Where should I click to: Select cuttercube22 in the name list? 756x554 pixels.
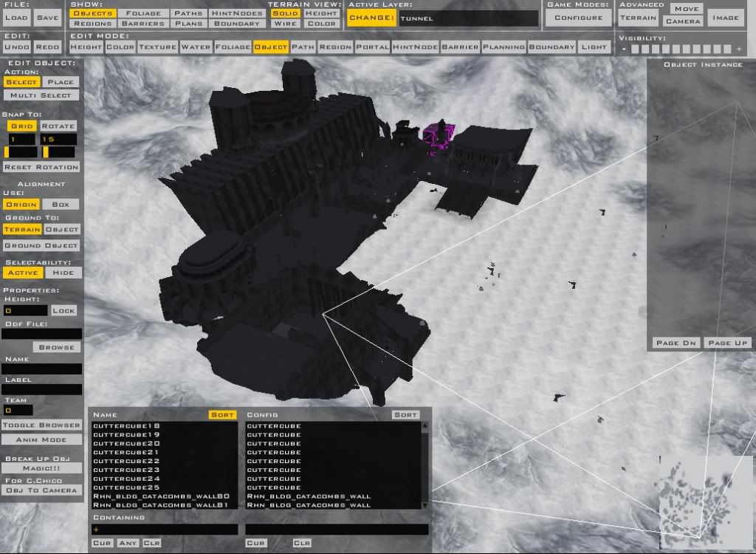click(165, 461)
